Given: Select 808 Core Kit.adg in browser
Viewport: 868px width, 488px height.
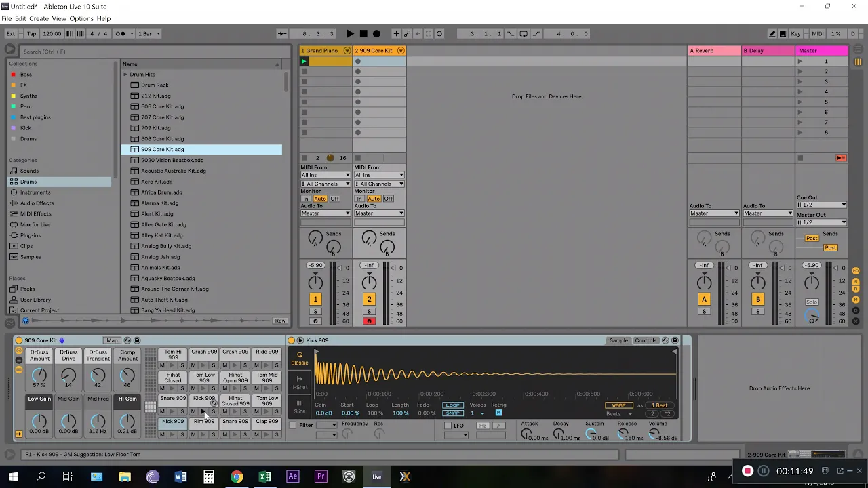Looking at the screenshot, I should pyautogui.click(x=162, y=138).
